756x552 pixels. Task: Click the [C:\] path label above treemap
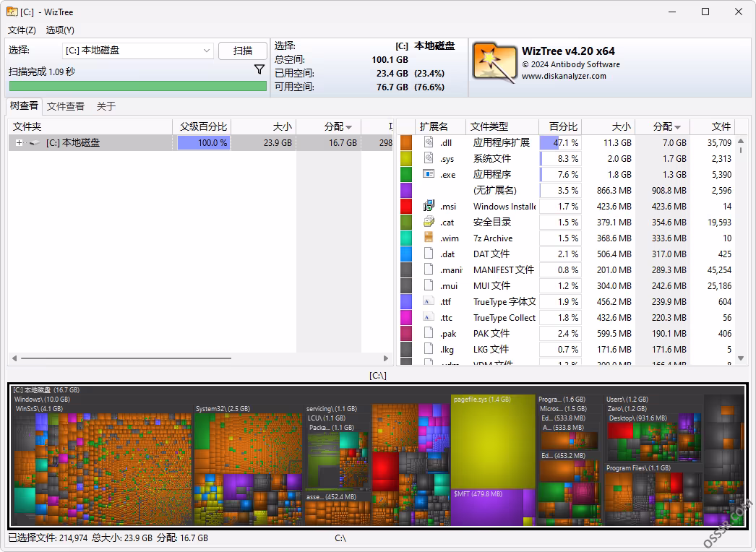(x=378, y=375)
